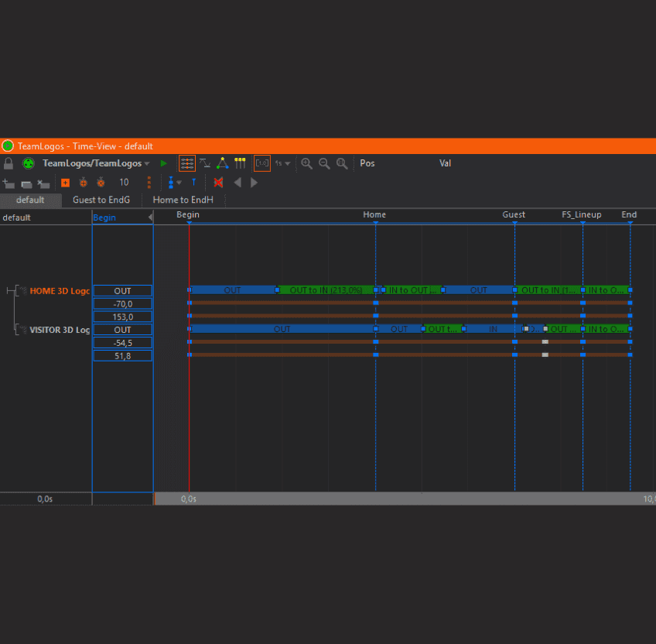Step to the next keyframe arrow
Image resolution: width=656 pixels, height=644 pixels.
click(x=254, y=183)
